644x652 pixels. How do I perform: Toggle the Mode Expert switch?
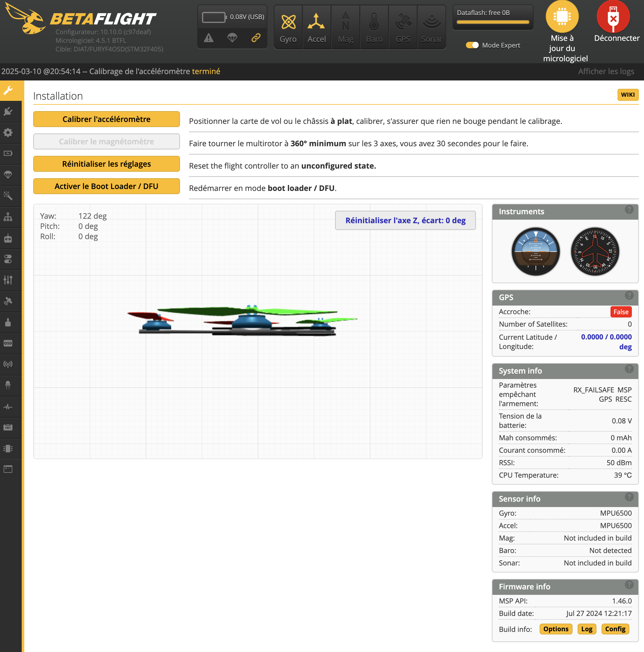(x=472, y=45)
